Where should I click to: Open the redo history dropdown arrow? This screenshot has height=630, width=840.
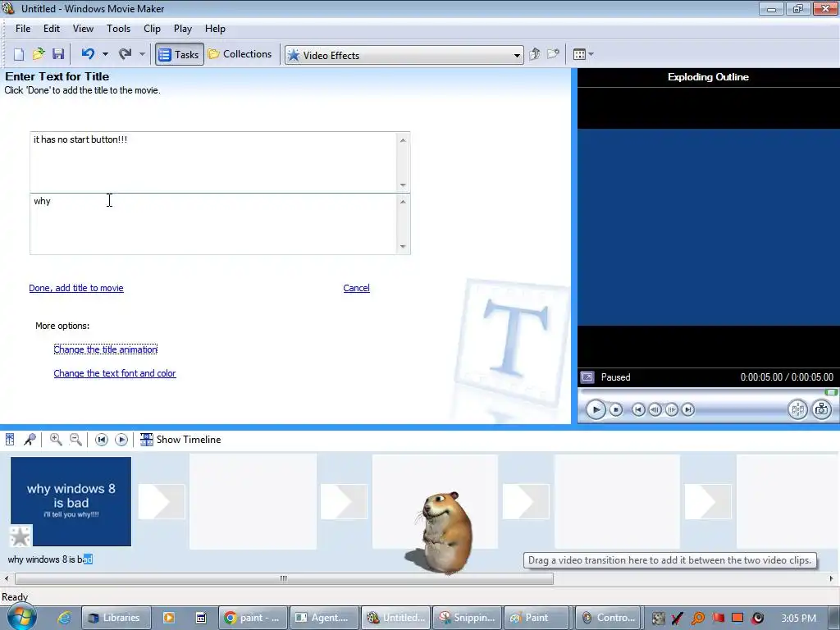[142, 54]
